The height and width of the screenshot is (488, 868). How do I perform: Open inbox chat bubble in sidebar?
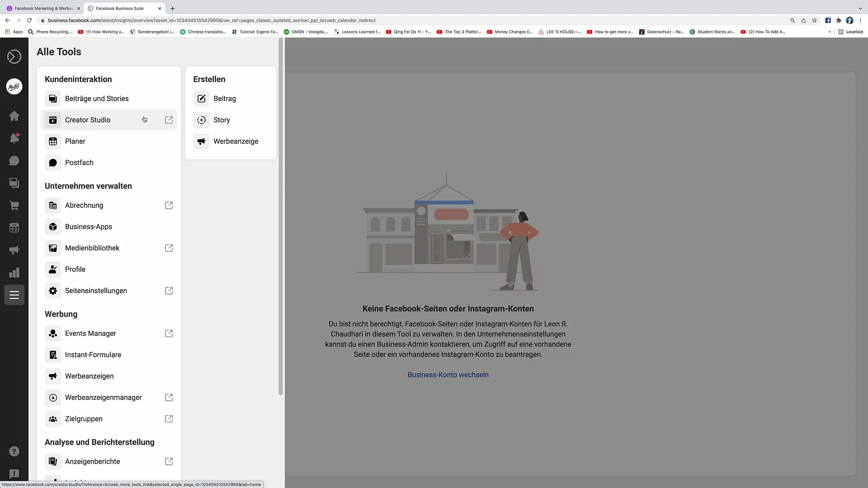[x=14, y=161]
